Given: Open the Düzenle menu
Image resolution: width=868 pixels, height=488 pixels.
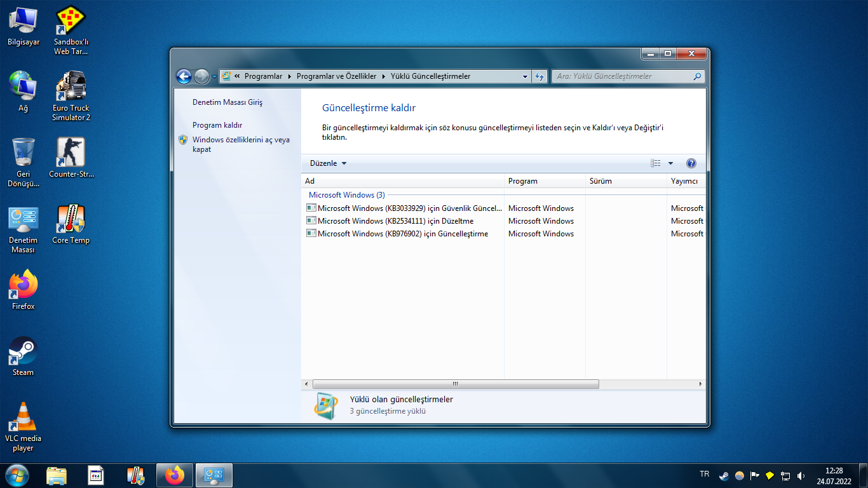Looking at the screenshot, I should click(329, 163).
